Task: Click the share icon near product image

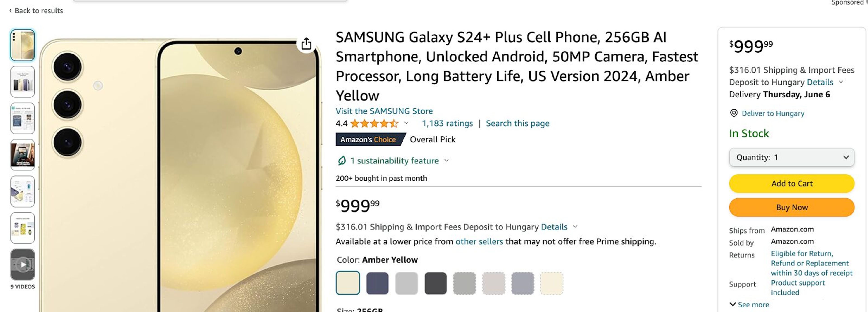Action: coord(306,44)
